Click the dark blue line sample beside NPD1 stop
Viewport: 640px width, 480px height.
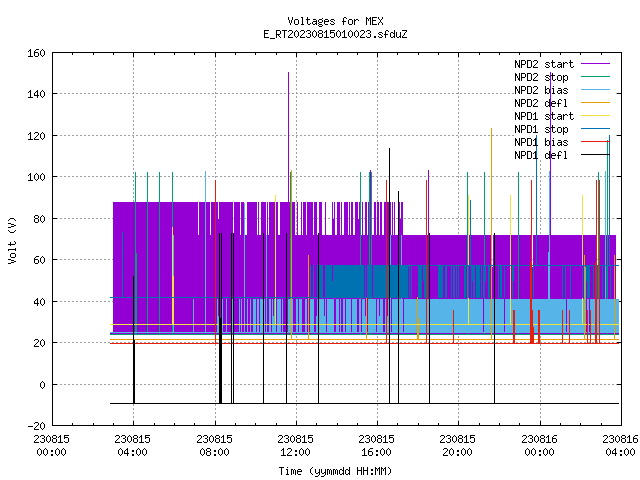point(596,129)
